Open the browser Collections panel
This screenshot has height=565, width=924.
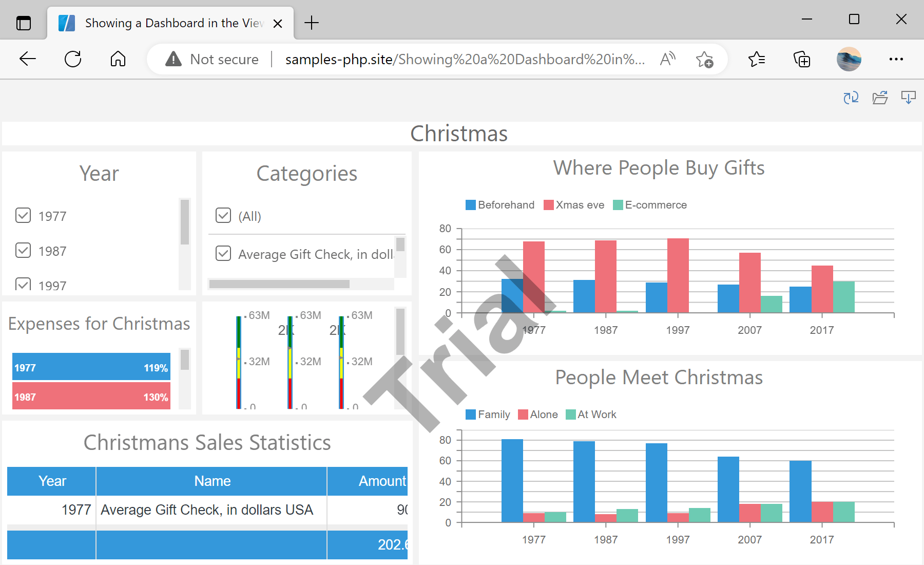(x=801, y=59)
